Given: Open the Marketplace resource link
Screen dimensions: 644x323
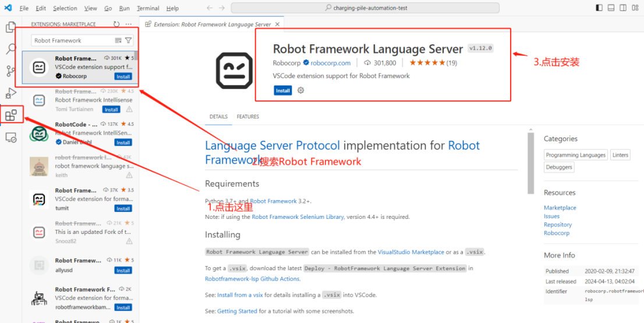Looking at the screenshot, I should point(560,208).
